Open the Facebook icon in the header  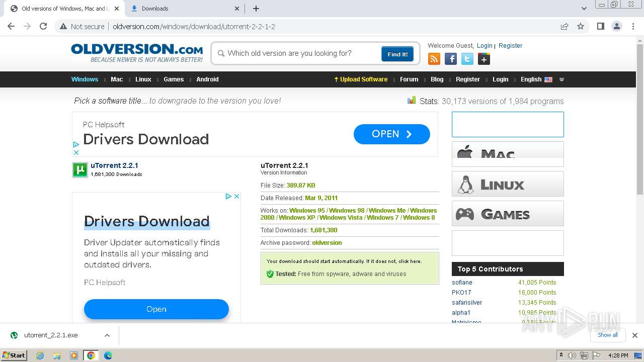tap(451, 59)
